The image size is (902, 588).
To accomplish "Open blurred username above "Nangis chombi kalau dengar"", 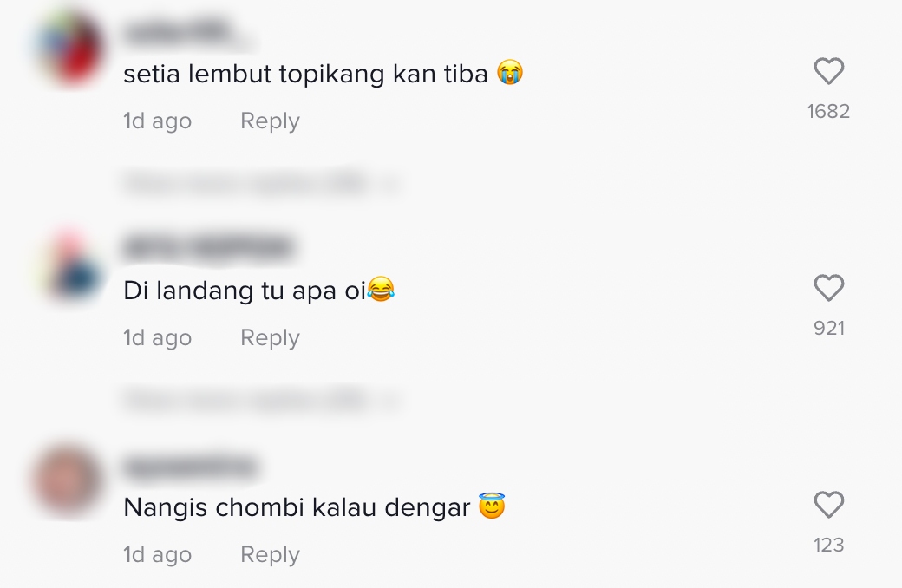I will coord(190,467).
